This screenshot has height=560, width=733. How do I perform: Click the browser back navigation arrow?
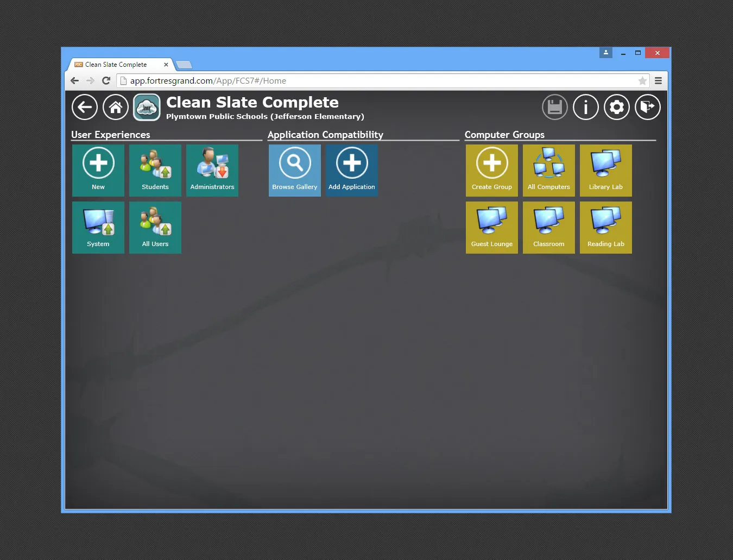click(x=75, y=81)
